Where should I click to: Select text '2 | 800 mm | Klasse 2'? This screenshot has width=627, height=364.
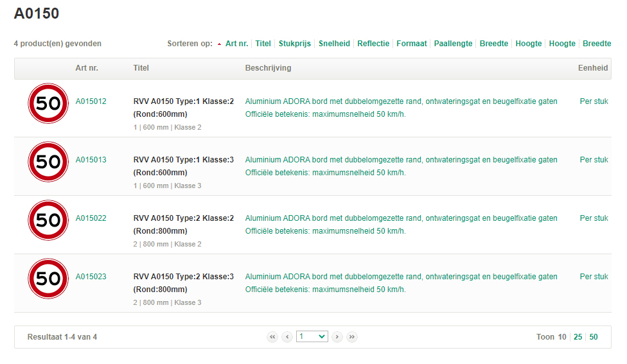pyautogui.click(x=167, y=244)
